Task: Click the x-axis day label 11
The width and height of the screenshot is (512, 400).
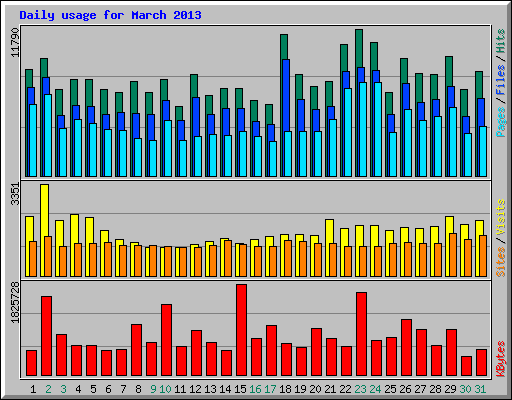Action: point(180,389)
